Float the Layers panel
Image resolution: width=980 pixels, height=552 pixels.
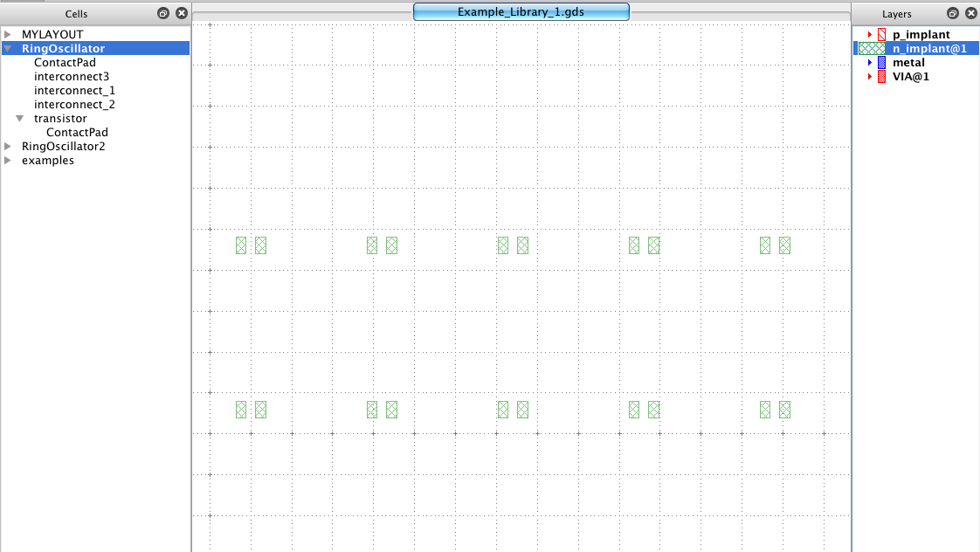tap(953, 13)
